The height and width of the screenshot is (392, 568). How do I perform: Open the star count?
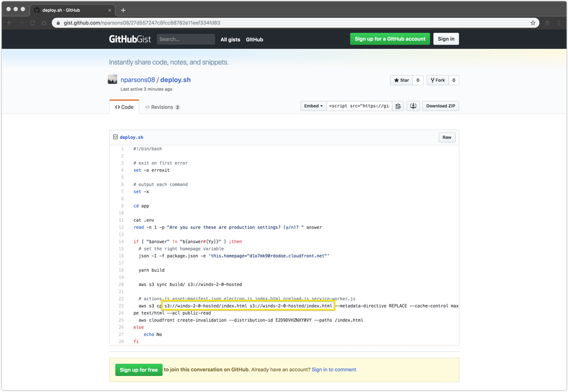point(418,80)
